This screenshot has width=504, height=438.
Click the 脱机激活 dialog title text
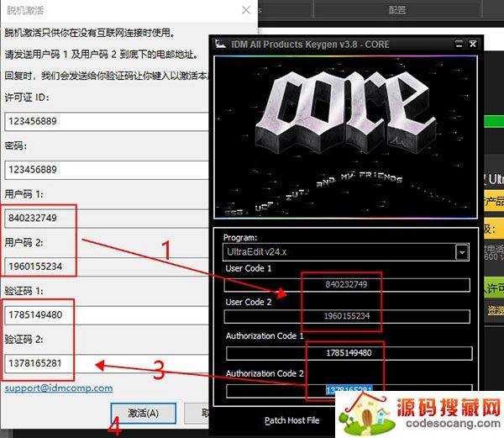(25, 10)
